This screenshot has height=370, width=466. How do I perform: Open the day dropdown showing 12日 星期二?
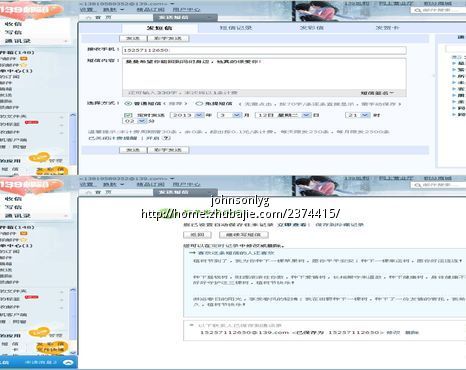pos(306,115)
